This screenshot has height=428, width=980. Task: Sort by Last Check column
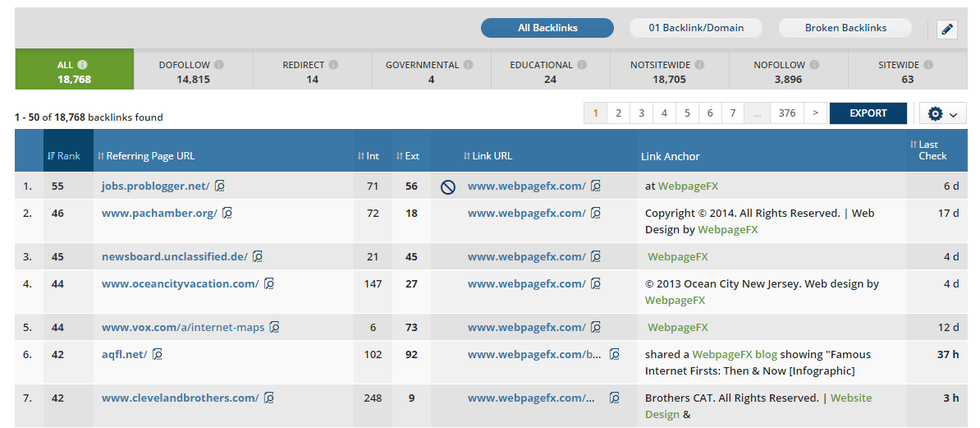pyautogui.click(x=929, y=150)
